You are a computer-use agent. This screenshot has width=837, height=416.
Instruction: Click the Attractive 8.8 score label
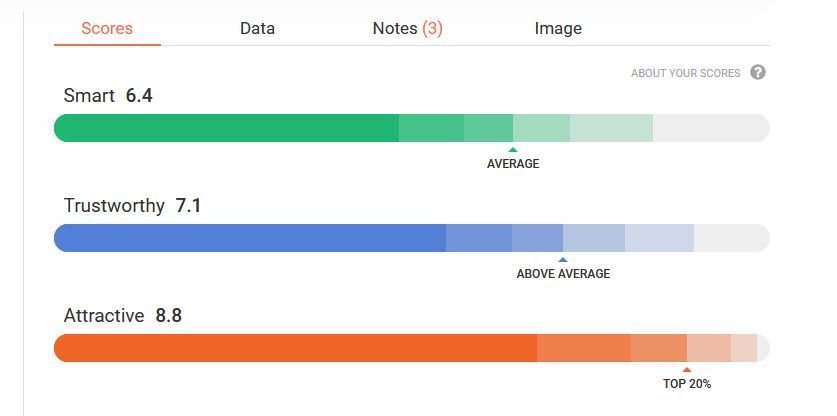[x=123, y=316]
